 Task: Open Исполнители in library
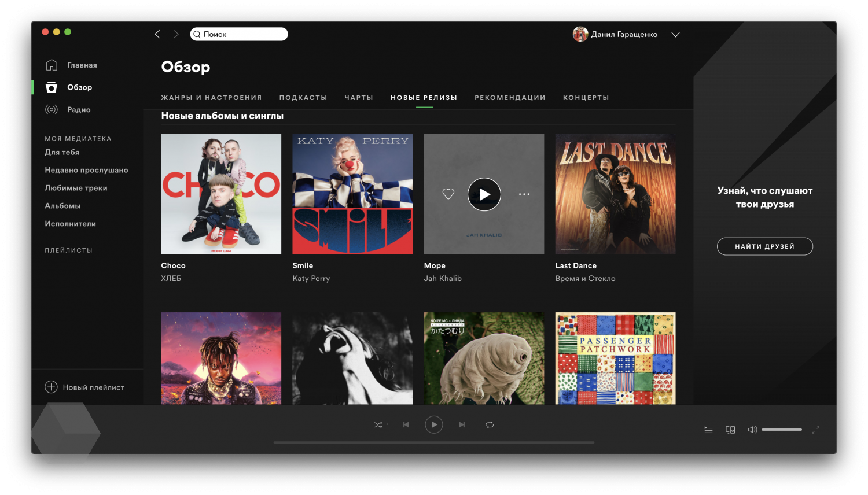tap(70, 224)
